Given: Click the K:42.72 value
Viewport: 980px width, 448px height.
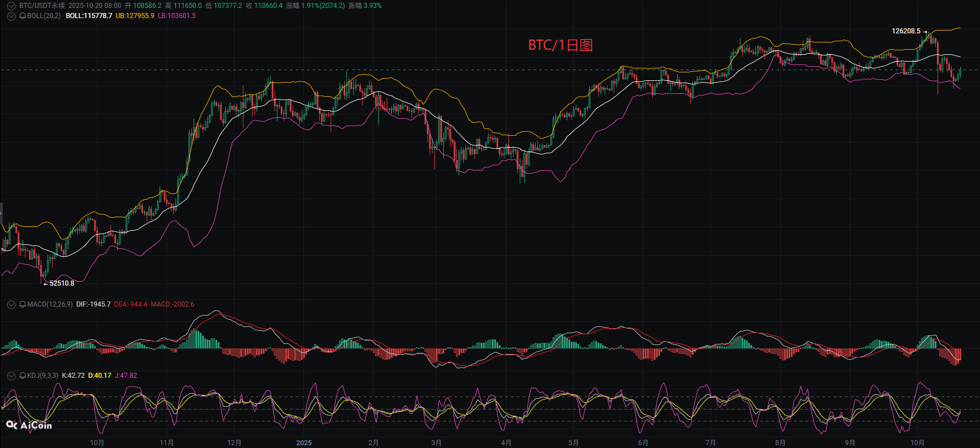Looking at the screenshot, I should pos(73,376).
